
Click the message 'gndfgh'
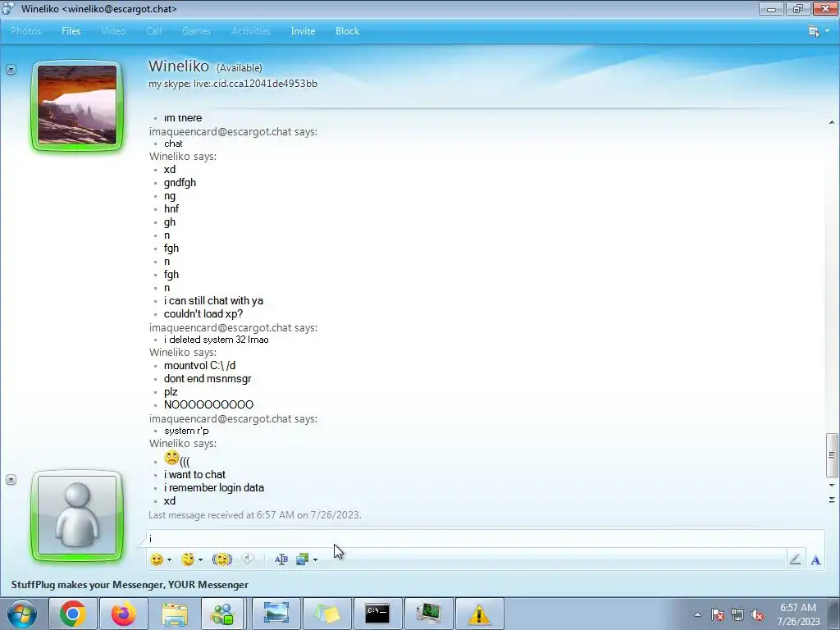(x=180, y=183)
